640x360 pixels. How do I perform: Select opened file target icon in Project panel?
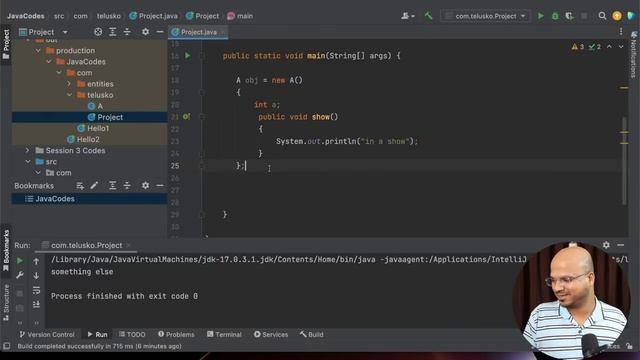(98, 32)
